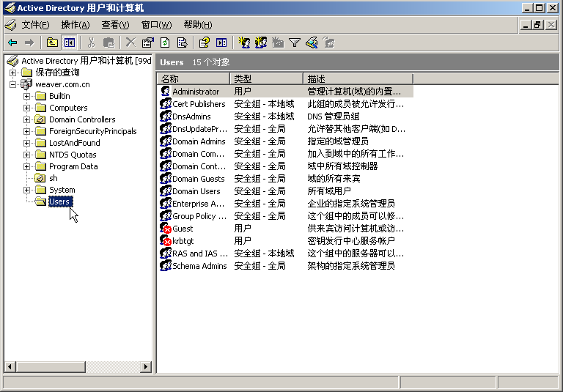
Task: Select the DnsUpdatePr... group row
Action: (285, 128)
